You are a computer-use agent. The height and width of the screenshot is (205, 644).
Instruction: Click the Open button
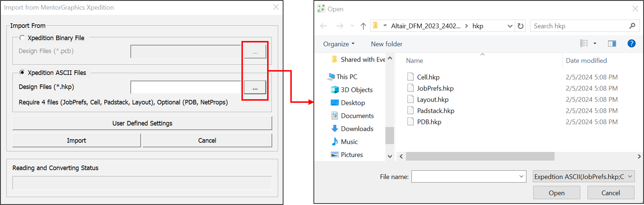click(x=556, y=193)
